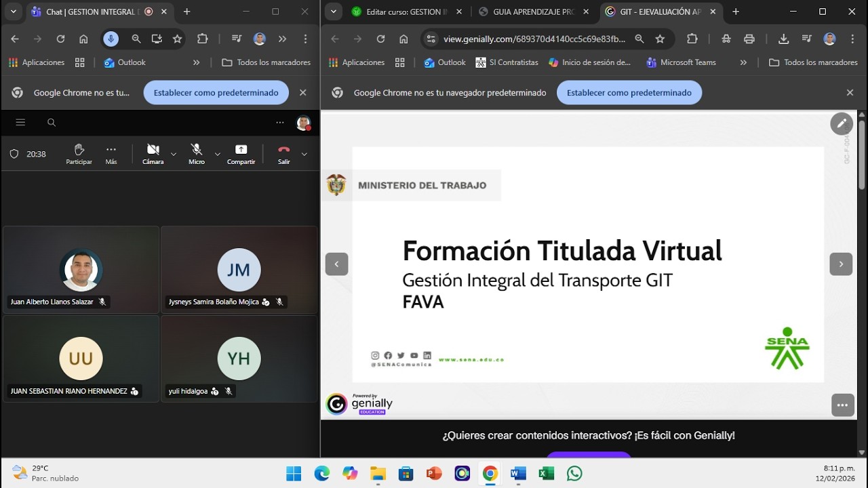Click the LinkedIn icon on the slide

click(427, 356)
